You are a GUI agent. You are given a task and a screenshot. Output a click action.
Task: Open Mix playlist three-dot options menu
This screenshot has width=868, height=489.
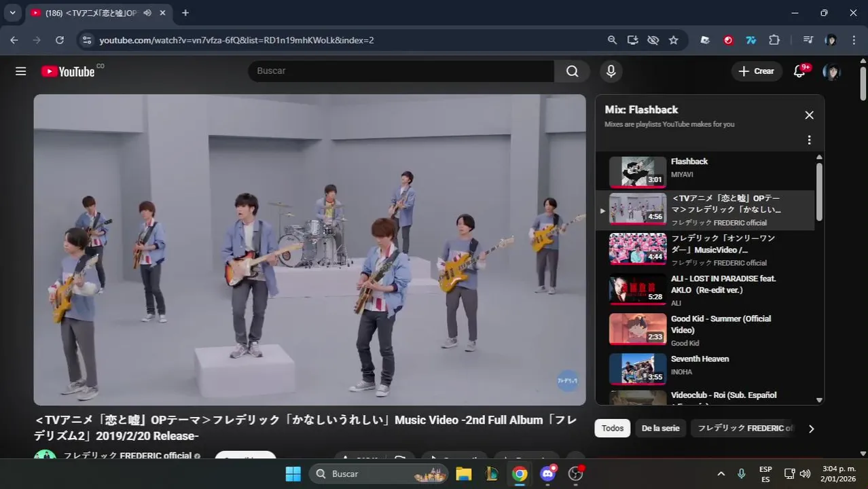(809, 140)
